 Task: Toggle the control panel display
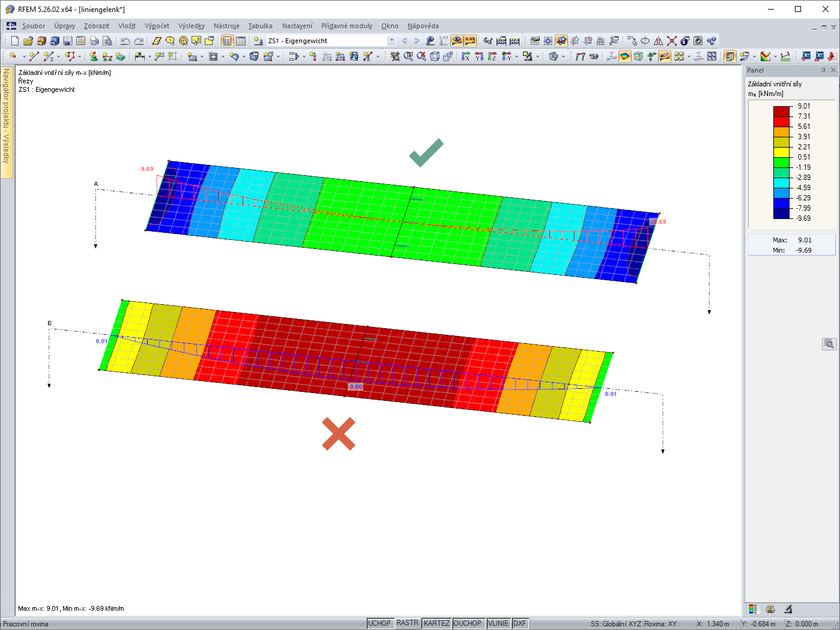[730, 56]
